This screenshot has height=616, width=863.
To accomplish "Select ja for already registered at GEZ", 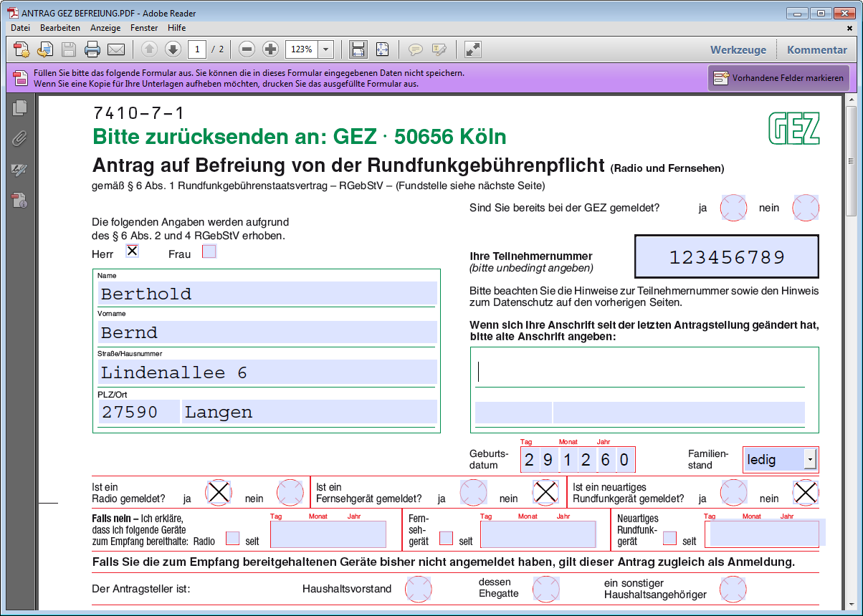I will (x=733, y=208).
